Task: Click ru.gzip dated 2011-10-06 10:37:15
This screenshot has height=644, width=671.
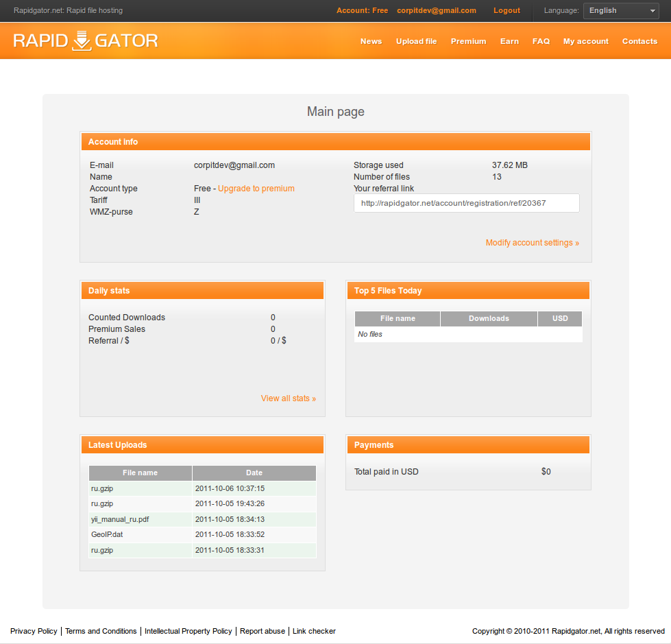Action: (102, 488)
